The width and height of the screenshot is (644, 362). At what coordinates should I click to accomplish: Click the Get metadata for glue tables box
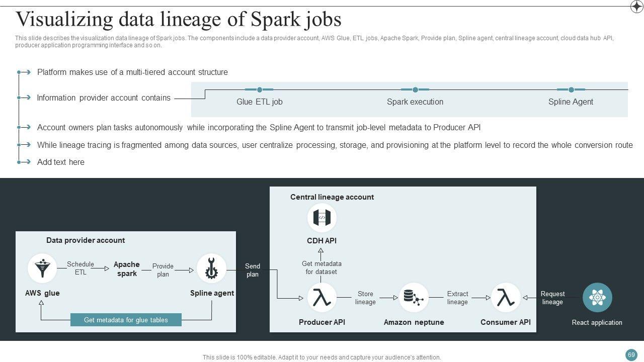(126, 320)
